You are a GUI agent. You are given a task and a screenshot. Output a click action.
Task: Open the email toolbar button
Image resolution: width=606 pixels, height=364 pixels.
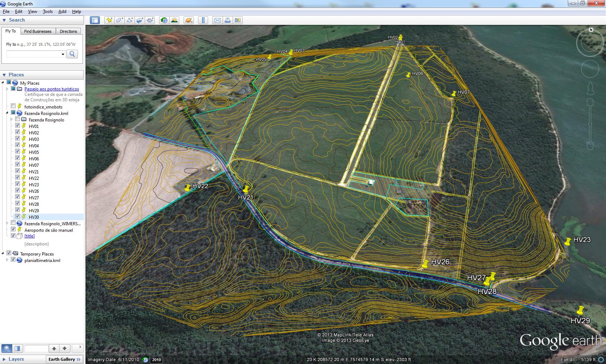click(x=217, y=20)
